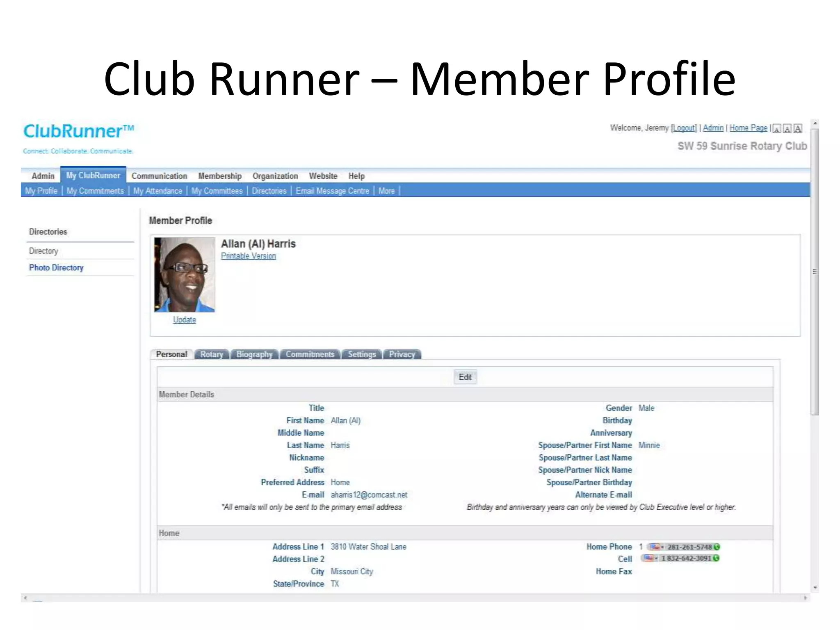Switch to the Biography tab
The width and height of the screenshot is (840, 630).
254,354
